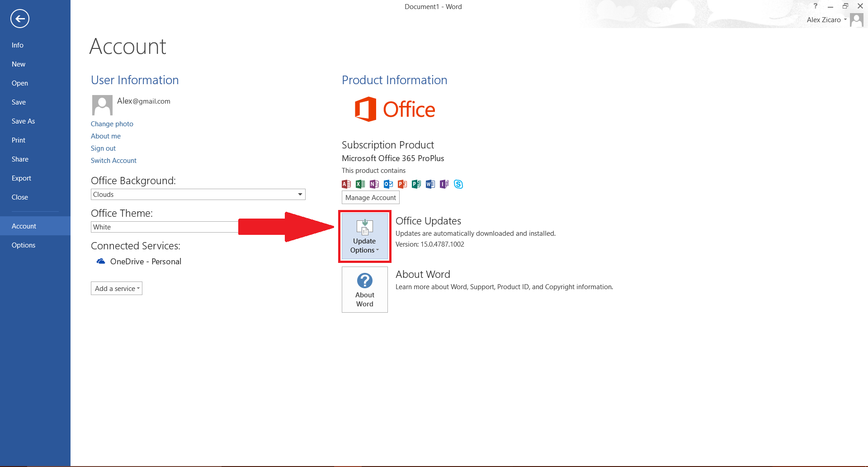Click the title bar account avatar
Image resolution: width=868 pixels, height=467 pixels.
click(857, 20)
